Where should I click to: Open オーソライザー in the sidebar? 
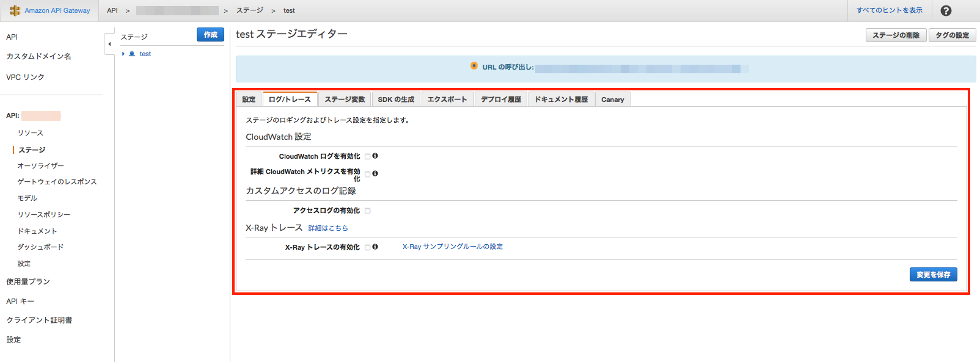click(40, 166)
